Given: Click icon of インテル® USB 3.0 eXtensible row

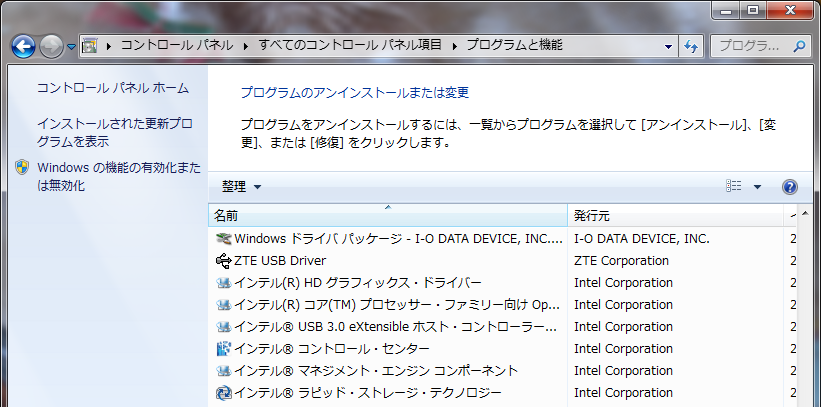Looking at the screenshot, I should click(x=223, y=327).
